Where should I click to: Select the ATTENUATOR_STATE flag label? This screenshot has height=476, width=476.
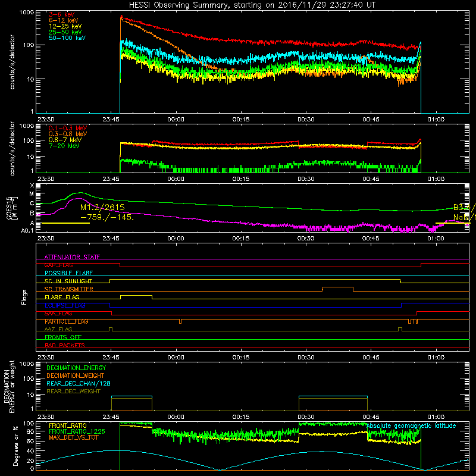pyautogui.click(x=72, y=257)
